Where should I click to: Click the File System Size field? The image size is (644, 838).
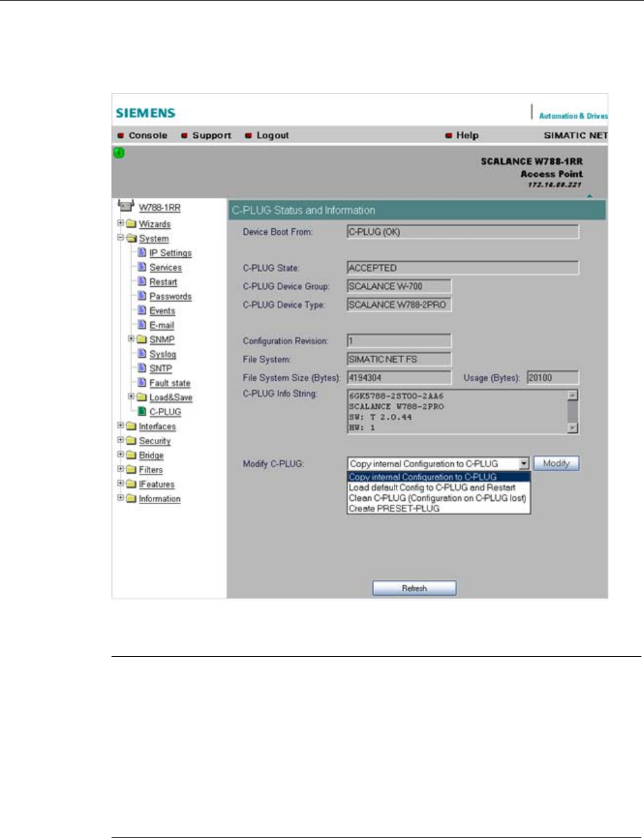click(399, 378)
